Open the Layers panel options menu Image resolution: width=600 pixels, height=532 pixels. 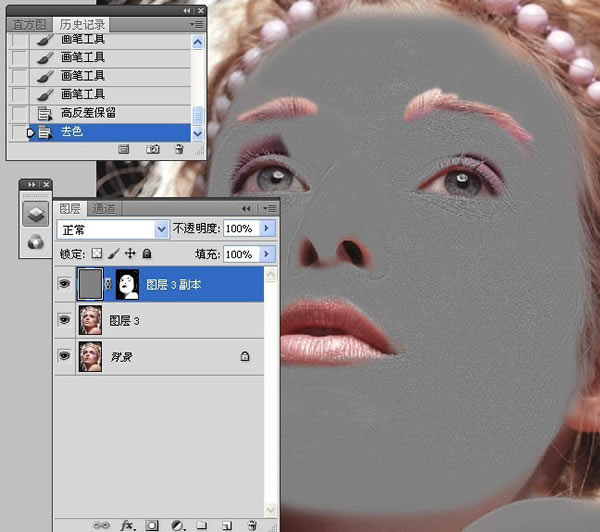click(x=270, y=208)
